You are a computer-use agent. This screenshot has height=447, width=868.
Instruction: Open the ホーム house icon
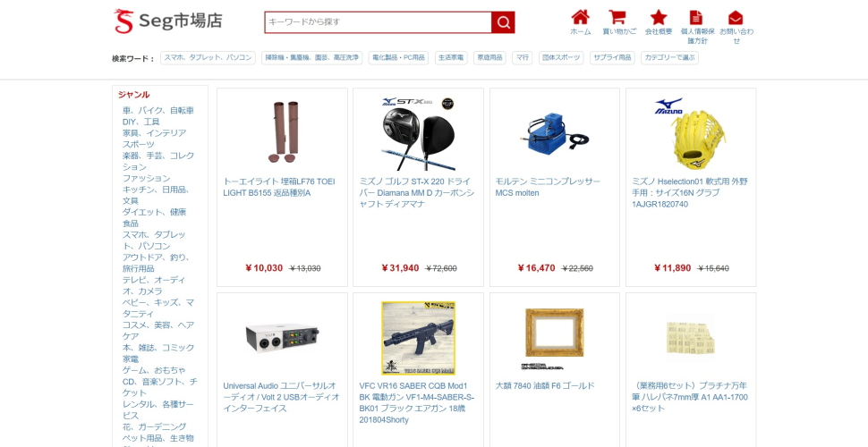coord(580,17)
